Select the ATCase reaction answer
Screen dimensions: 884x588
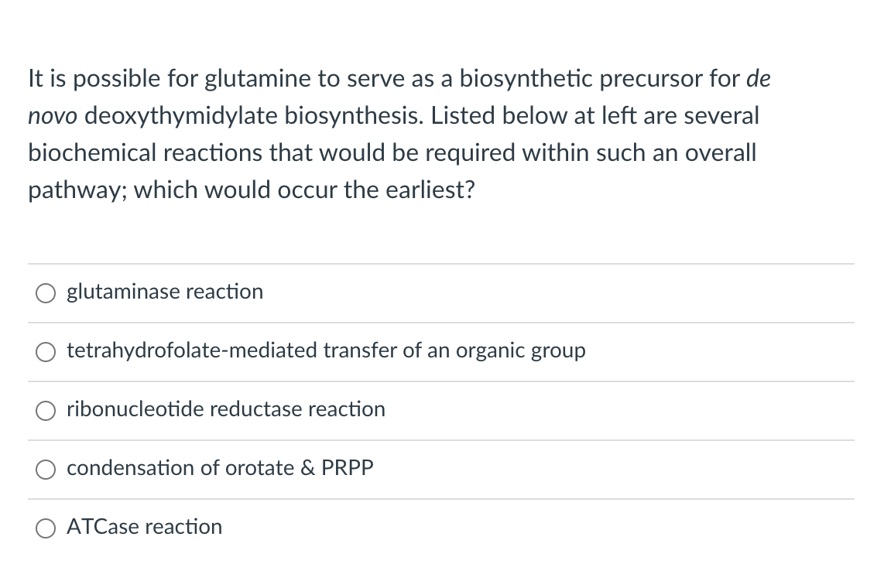click(45, 528)
